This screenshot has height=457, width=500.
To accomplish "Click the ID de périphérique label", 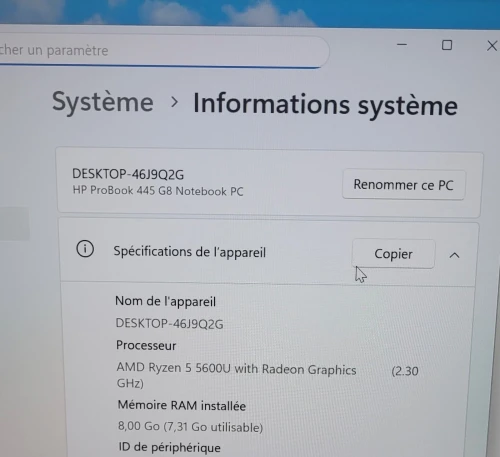I will (169, 447).
